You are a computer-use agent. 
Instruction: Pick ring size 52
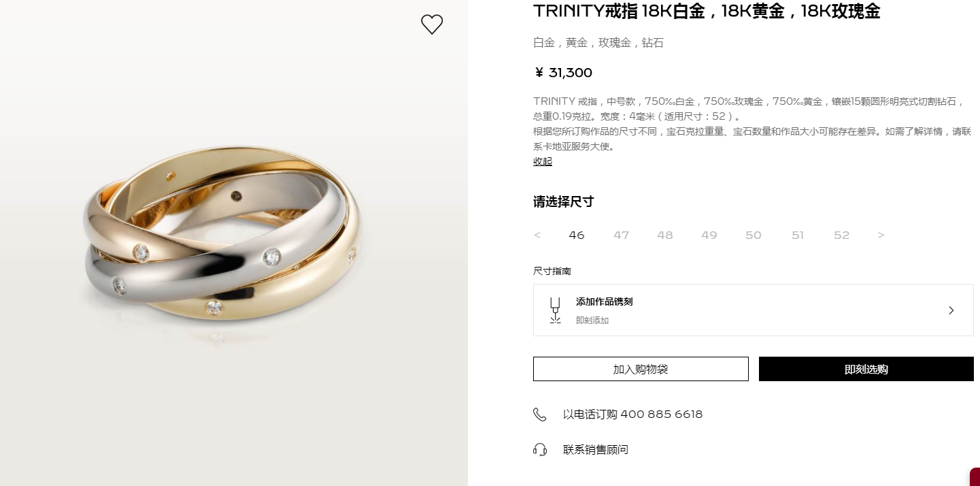pyautogui.click(x=842, y=235)
